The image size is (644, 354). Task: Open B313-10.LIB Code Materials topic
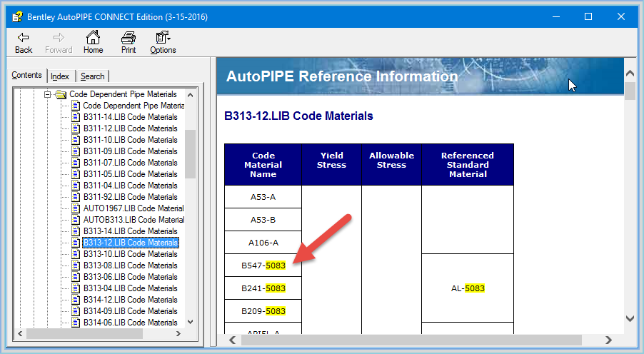pos(130,254)
